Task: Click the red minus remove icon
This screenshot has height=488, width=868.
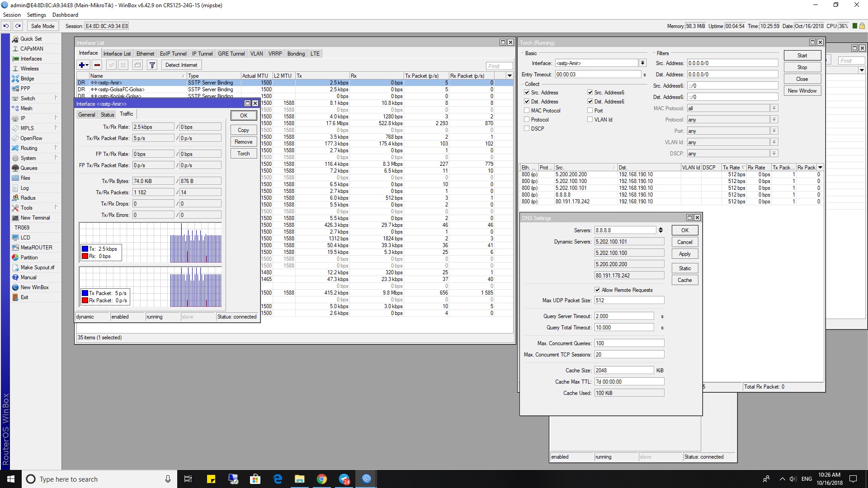Action: (x=97, y=65)
